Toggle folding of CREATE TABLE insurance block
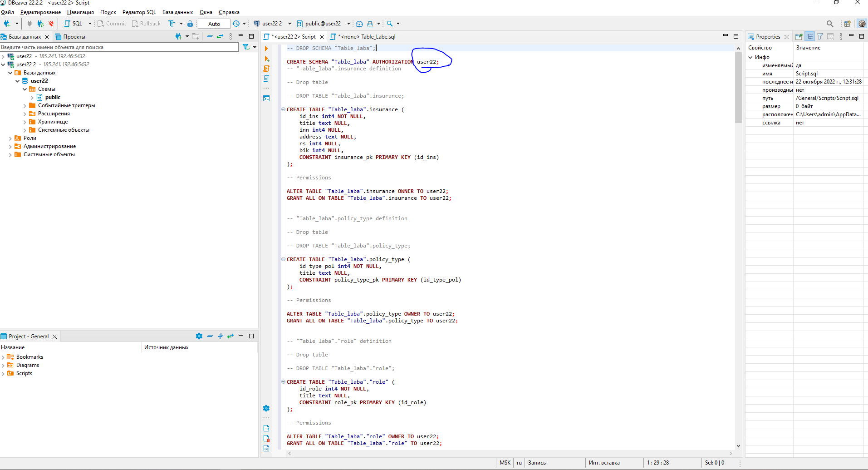The image size is (868, 470). pos(283,109)
